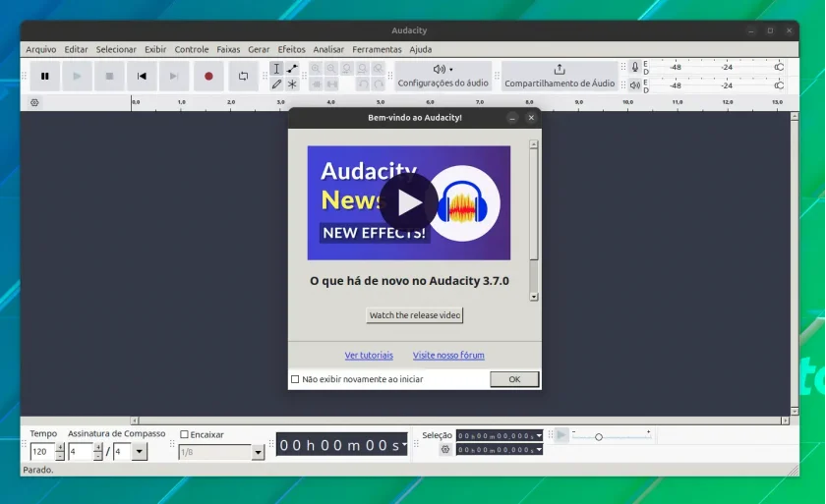Adjust the playback speed slider
The width and height of the screenshot is (826, 504).
tap(599, 436)
